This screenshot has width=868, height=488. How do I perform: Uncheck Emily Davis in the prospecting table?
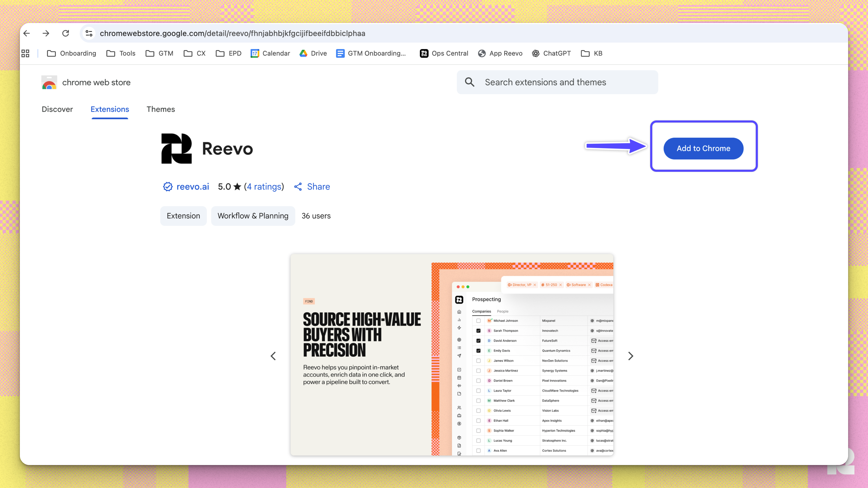click(479, 350)
